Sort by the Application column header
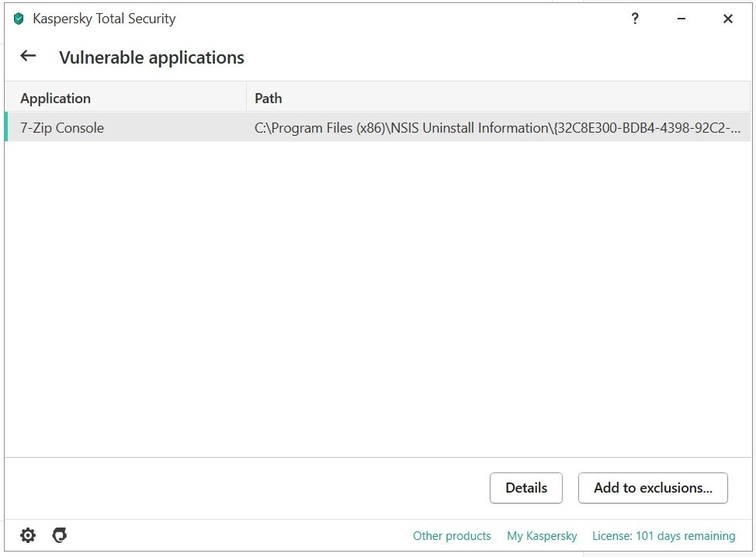Screen dimensions: 756x557 click(55, 99)
